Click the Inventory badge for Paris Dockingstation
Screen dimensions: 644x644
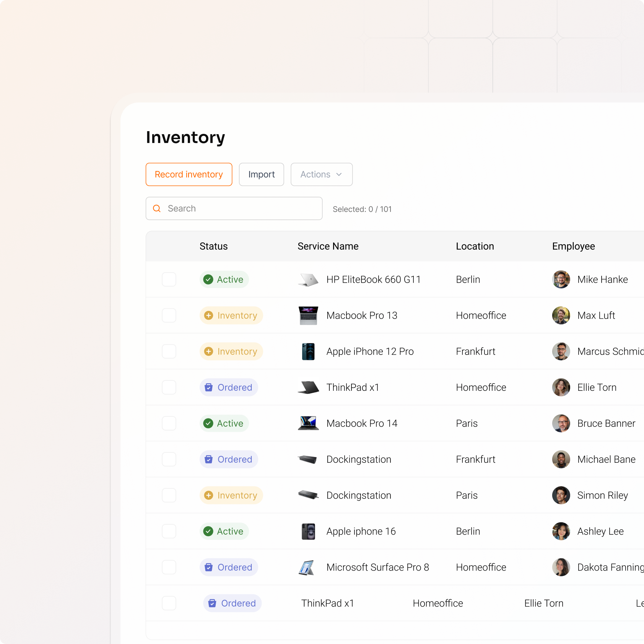pos(231,495)
